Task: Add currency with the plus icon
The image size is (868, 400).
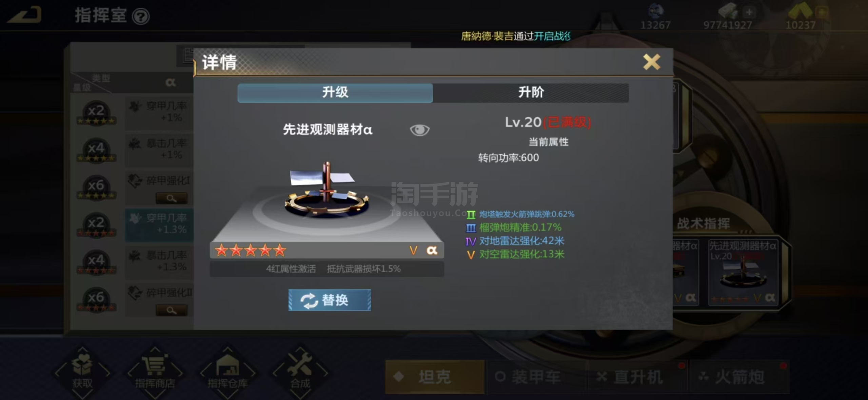Action: point(749,13)
